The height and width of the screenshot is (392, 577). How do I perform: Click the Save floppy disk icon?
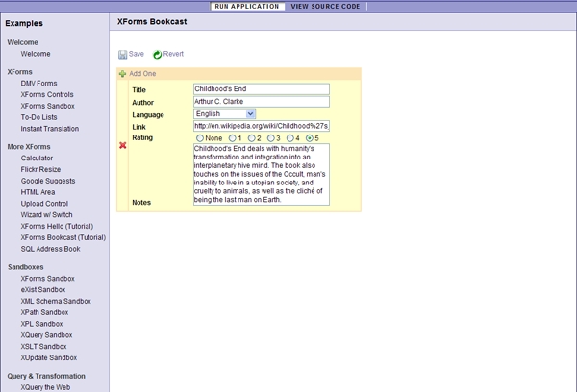pyautogui.click(x=122, y=55)
